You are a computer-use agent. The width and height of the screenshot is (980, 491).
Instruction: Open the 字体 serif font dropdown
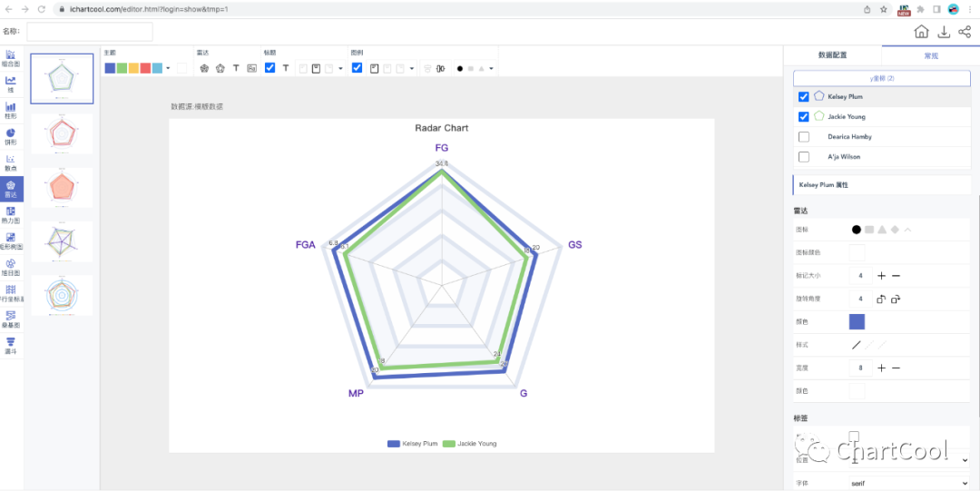pyautogui.click(x=909, y=484)
